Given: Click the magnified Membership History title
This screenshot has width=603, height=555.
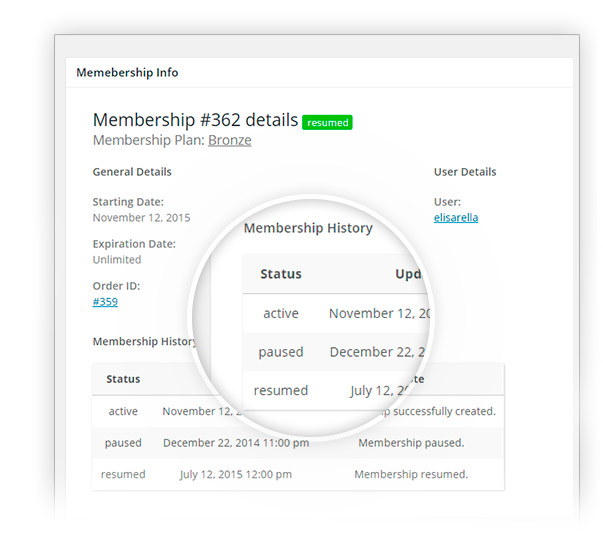Looking at the screenshot, I should click(x=308, y=228).
